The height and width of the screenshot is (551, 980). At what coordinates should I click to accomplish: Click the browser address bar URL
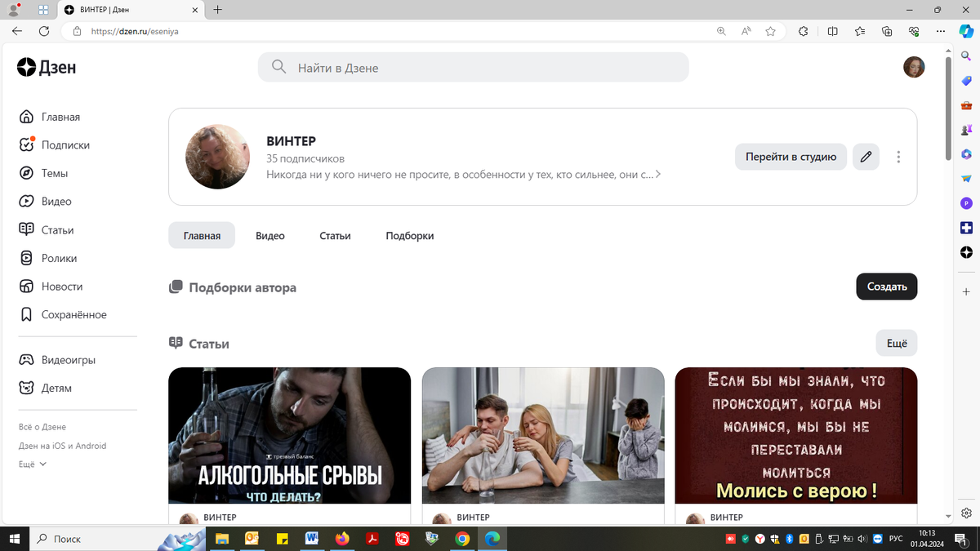[134, 31]
